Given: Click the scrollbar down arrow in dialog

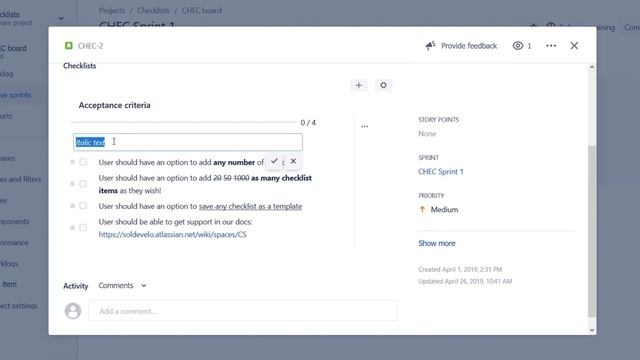Looking at the screenshot, I should (x=592, y=331).
